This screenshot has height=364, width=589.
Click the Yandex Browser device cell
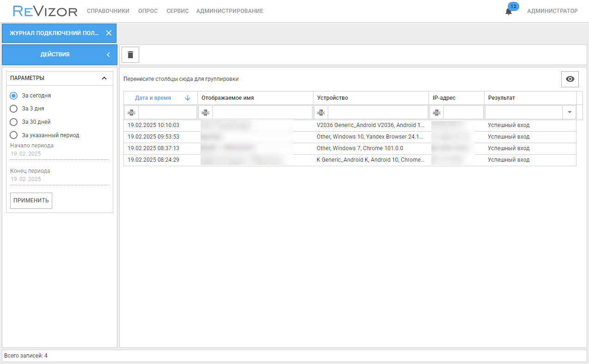coord(371,137)
